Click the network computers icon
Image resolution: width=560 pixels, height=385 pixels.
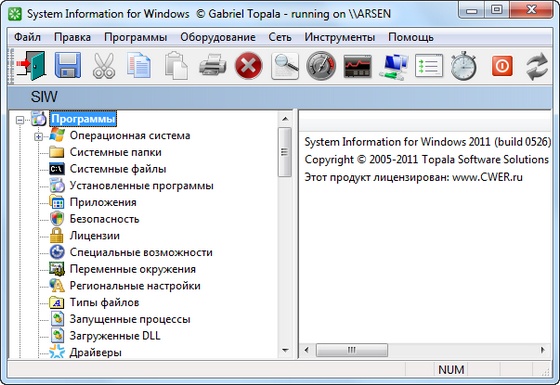pos(395,66)
